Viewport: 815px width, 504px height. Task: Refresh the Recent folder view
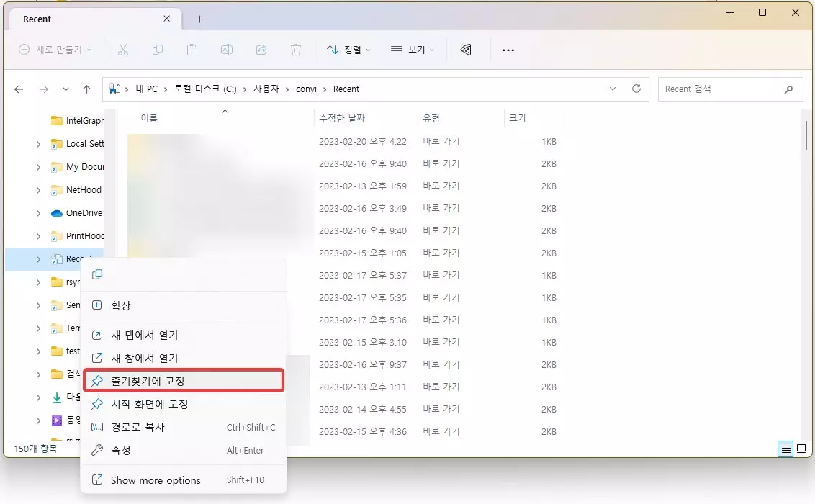point(636,89)
